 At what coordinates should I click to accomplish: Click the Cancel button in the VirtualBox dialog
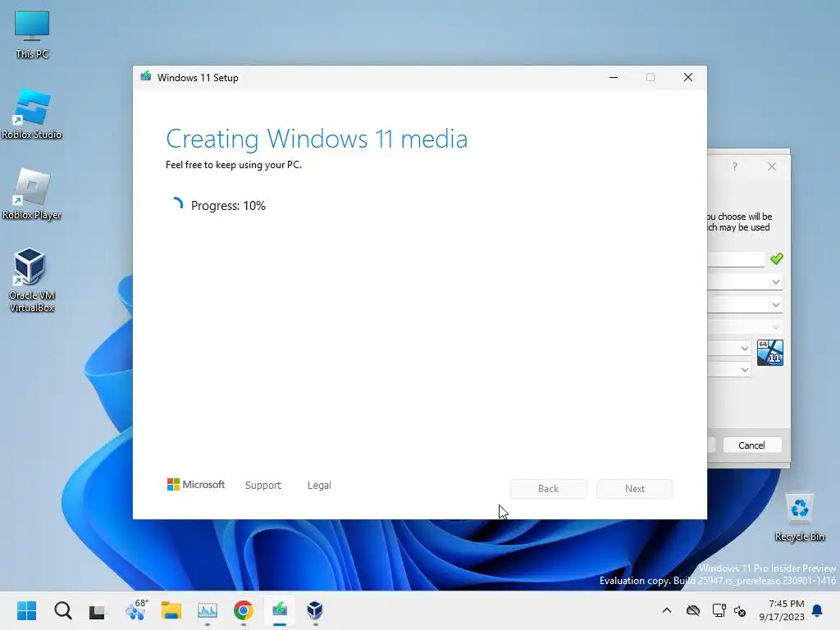751,445
